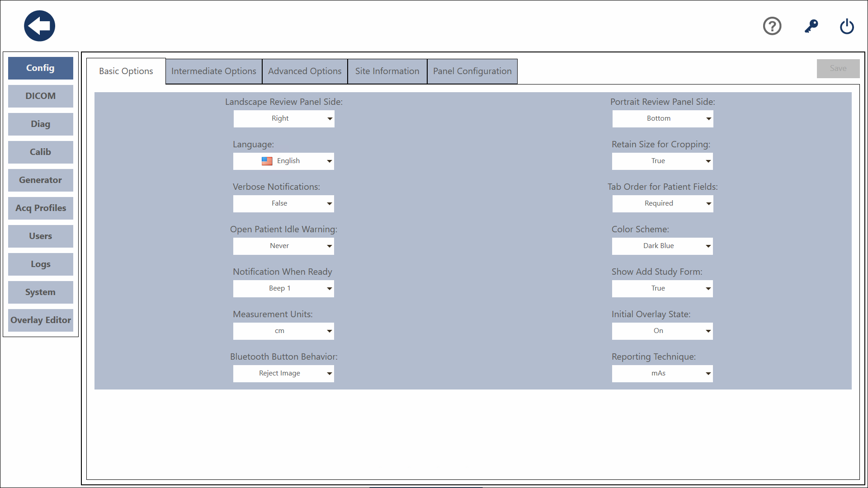868x488 pixels.
Task: Switch to the Advanced Options tab
Action: point(305,71)
